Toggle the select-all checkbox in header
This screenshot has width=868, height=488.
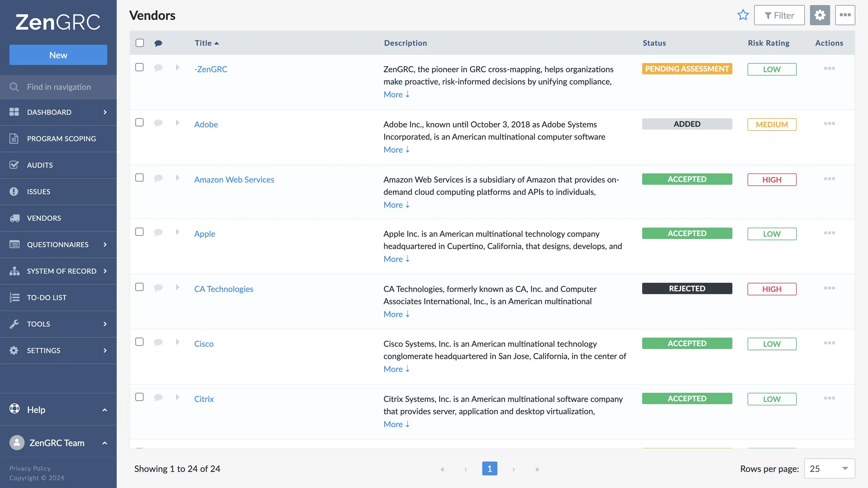(x=139, y=43)
